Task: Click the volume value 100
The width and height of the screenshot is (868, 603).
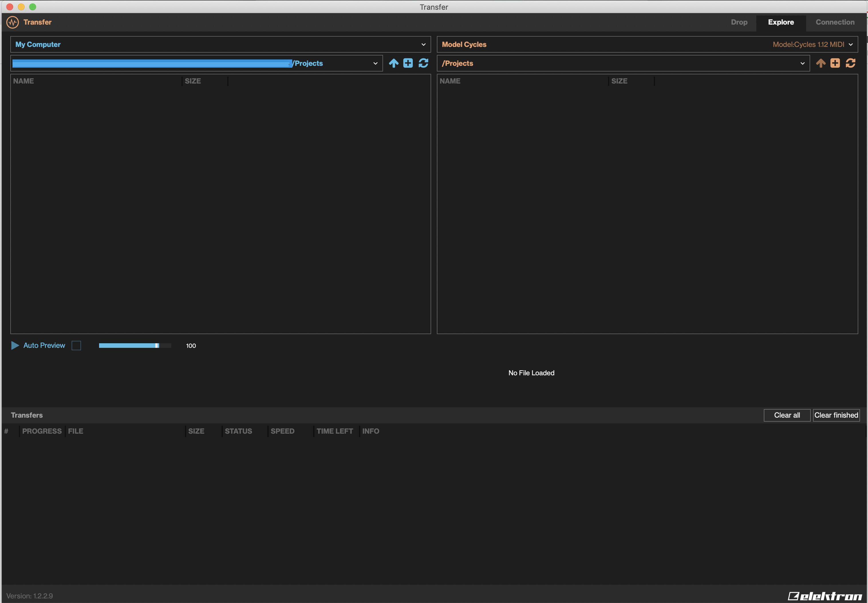Action: coord(191,346)
